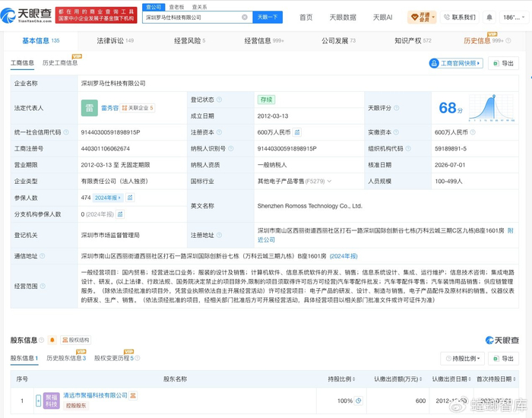Click the help icon beside 天眼评分

click(396, 108)
